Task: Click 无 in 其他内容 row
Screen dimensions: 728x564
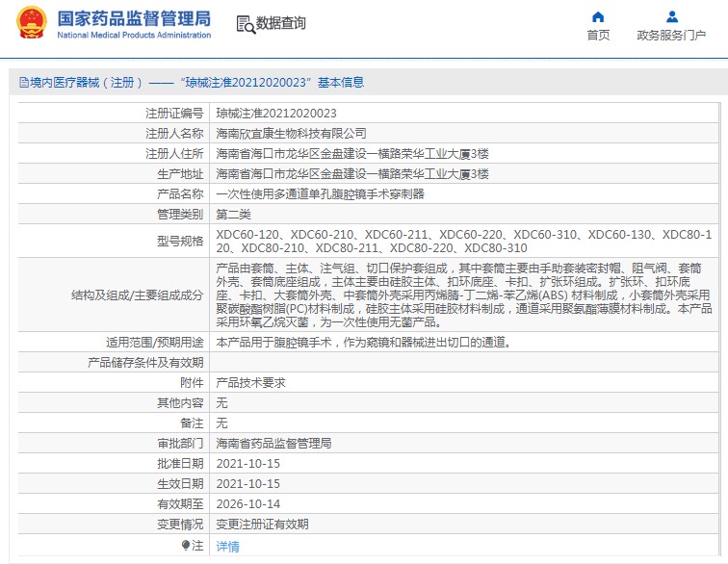Action: tap(221, 403)
